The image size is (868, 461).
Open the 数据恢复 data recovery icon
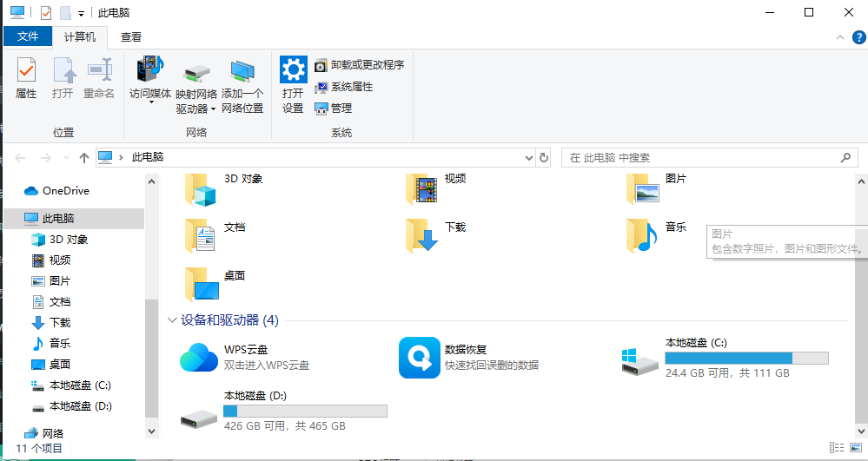420,357
